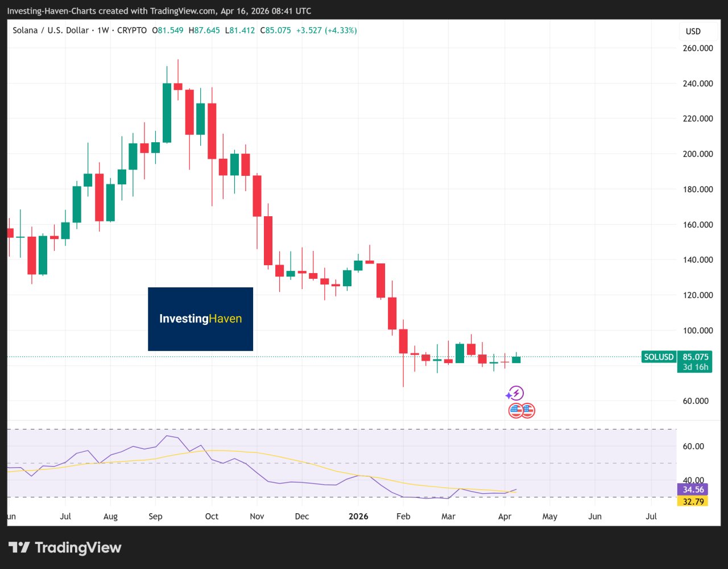Viewport: 728px width, 569px height.
Task: Click the 160.000 price axis label
Action: pyautogui.click(x=698, y=225)
